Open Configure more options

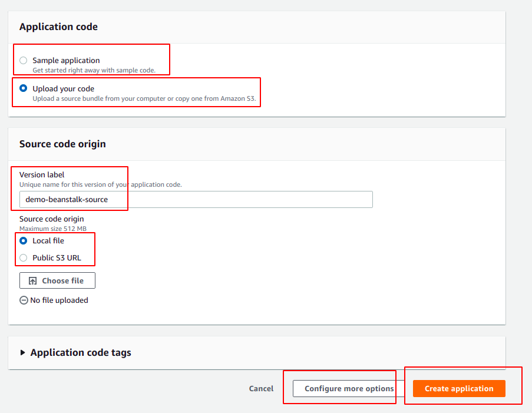tap(349, 389)
